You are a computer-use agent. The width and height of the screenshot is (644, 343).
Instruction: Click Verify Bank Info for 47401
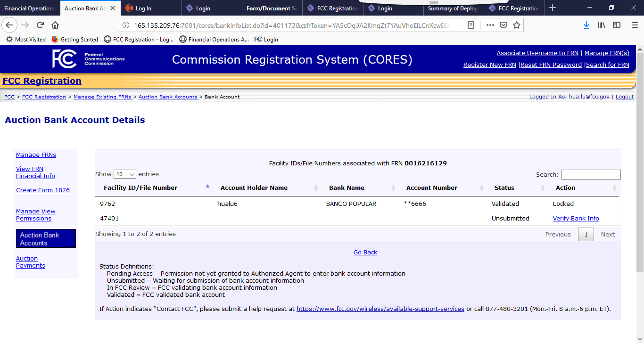tap(576, 218)
